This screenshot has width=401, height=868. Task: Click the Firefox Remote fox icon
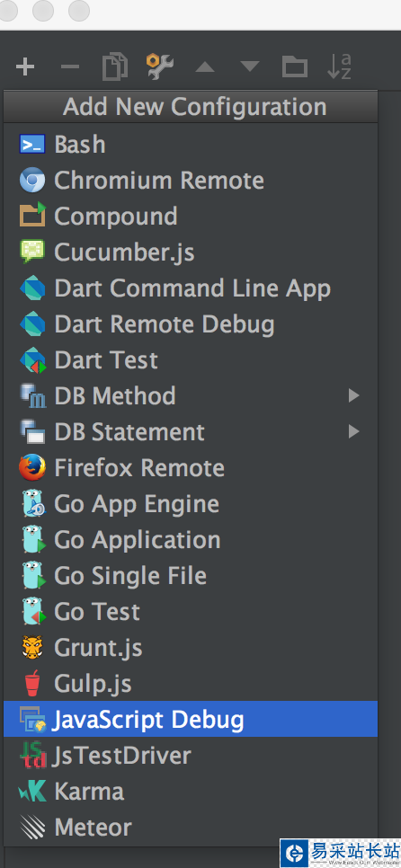[x=32, y=468]
